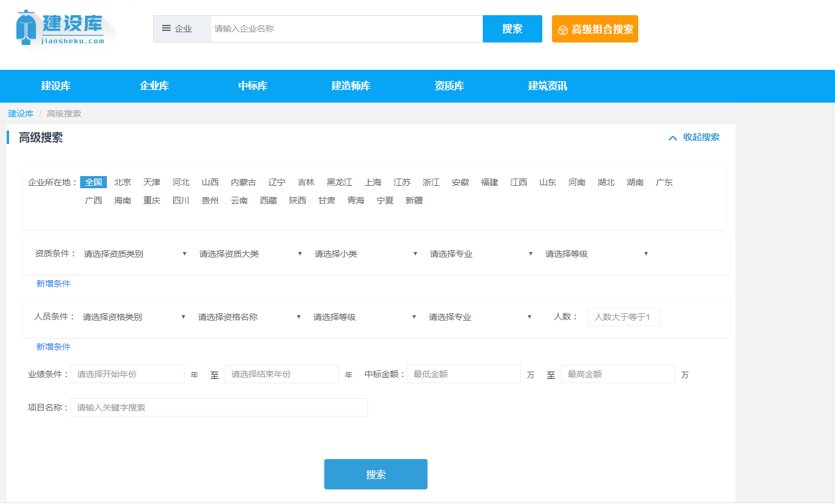This screenshot has width=835, height=504.
Task: Open 人员条件 请选择专业 dropdown
Action: pyautogui.click(x=480, y=317)
